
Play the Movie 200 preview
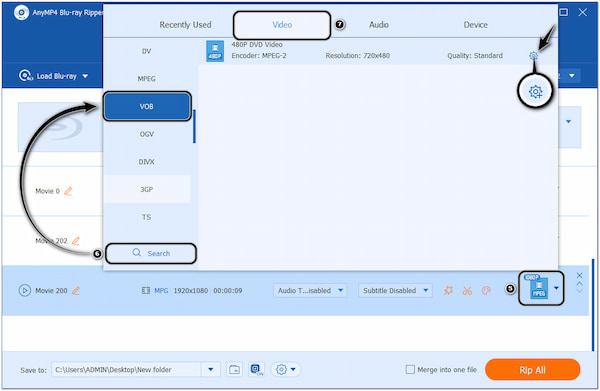pyautogui.click(x=24, y=291)
